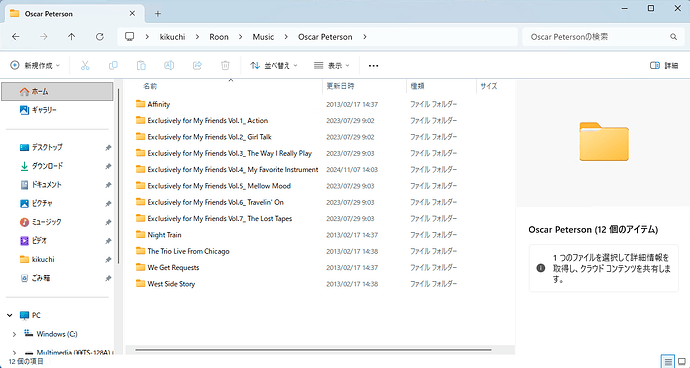Click the folder icon of Affinity

(x=140, y=104)
